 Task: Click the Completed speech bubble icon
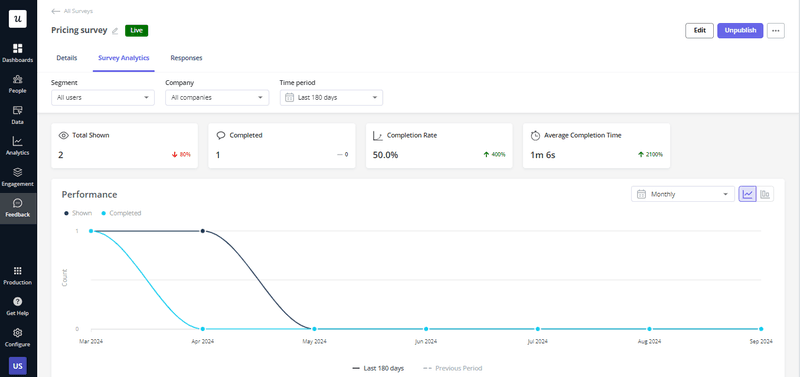[x=221, y=136]
